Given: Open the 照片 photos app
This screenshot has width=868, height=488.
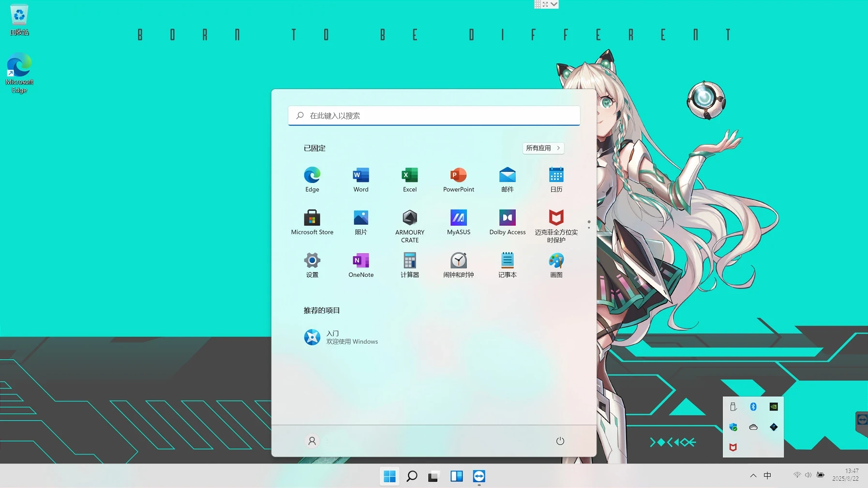Looking at the screenshot, I should pyautogui.click(x=361, y=222).
